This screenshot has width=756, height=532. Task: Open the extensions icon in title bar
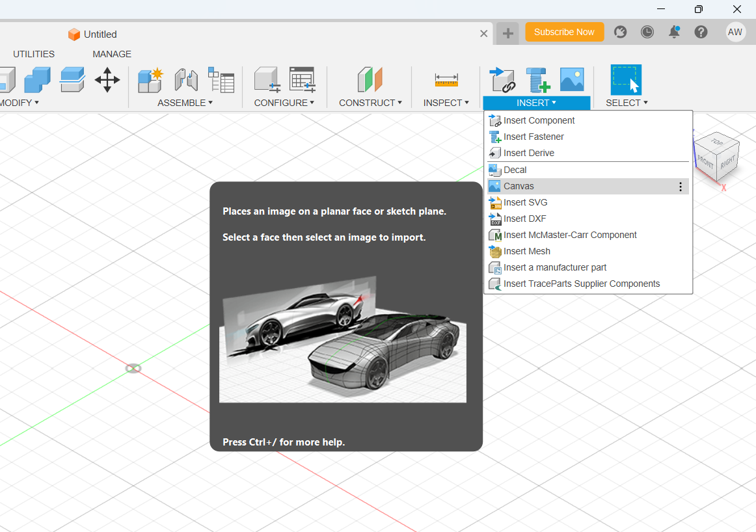tap(620, 33)
